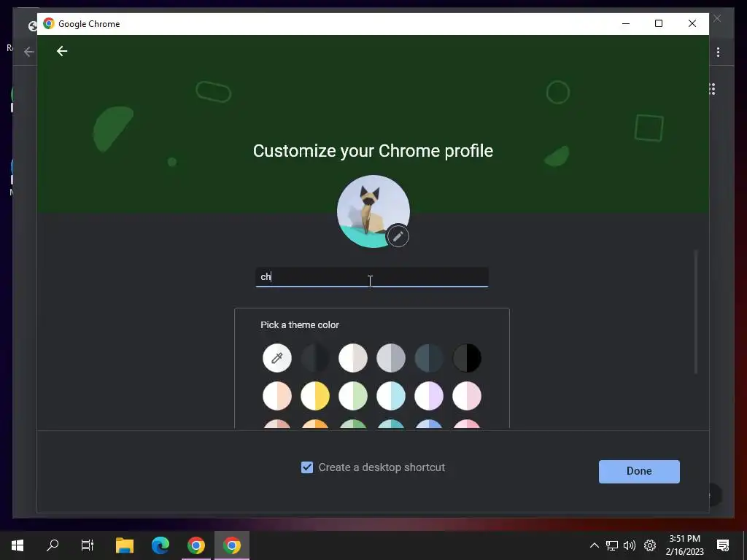Show hidden system tray icons

(594, 545)
